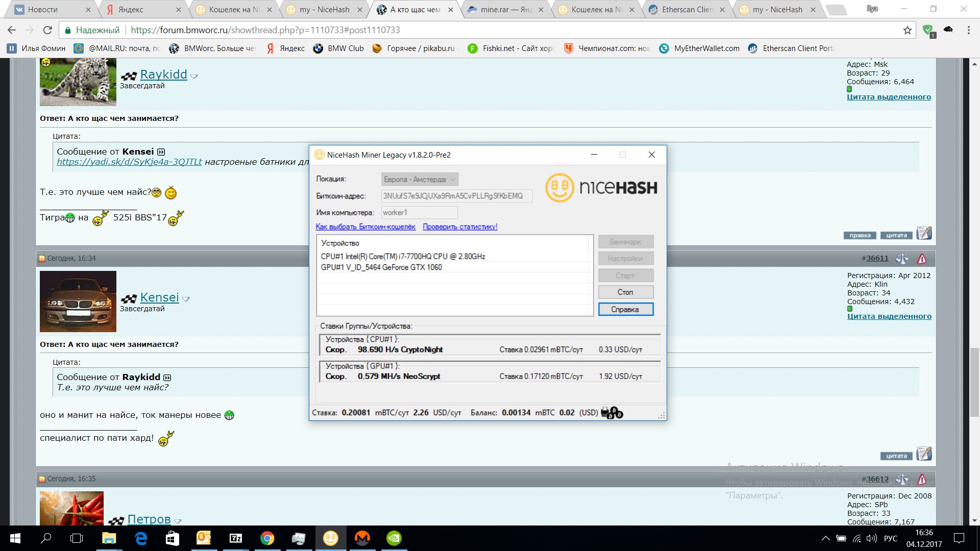Open NiceHash Miner taskbar icon
980x551 pixels.
(331, 538)
